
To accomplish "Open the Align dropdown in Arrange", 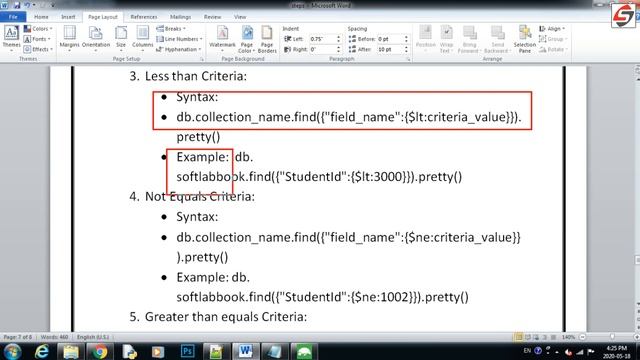I will (552, 29).
